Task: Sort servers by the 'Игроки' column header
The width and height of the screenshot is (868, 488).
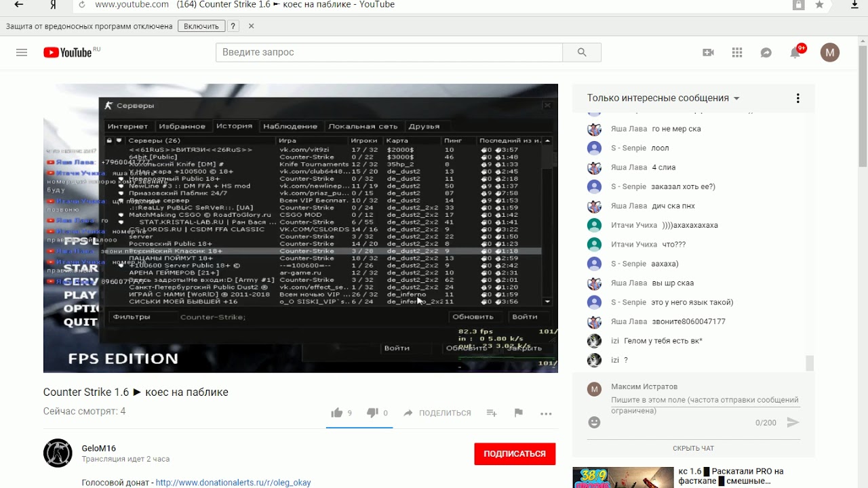Action: pos(365,140)
